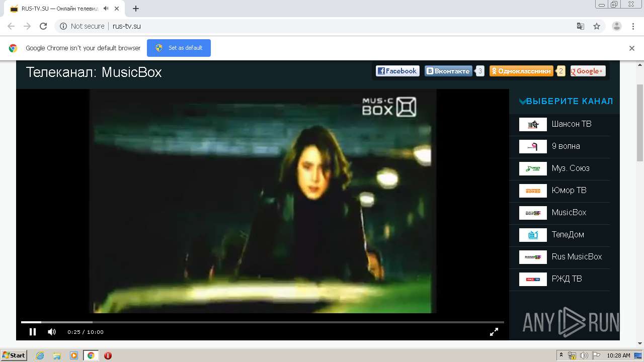The image size is (644, 362).
Task: Show hidden system tray icons
Action: click(x=561, y=355)
